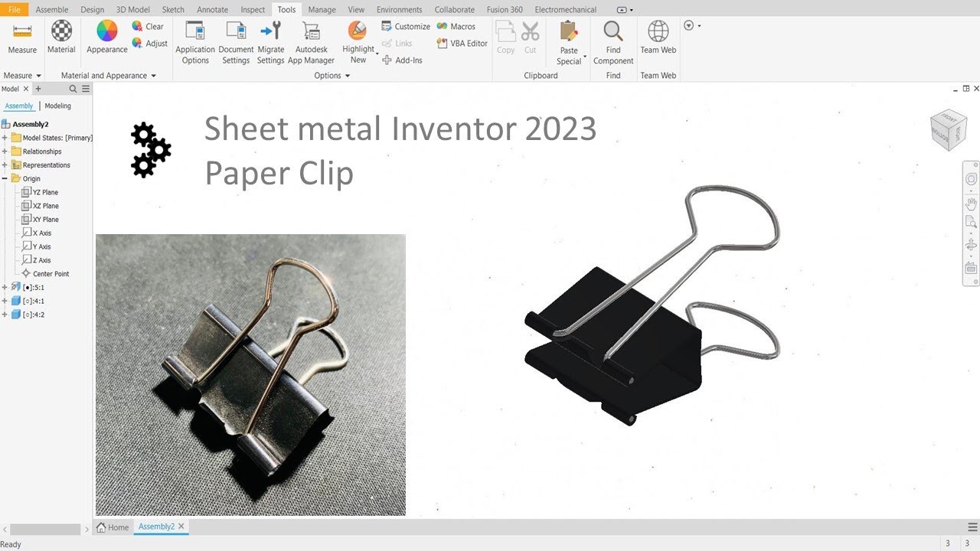Expand component [○]:4:2 node
The height and width of the screenshot is (551, 980).
point(5,315)
